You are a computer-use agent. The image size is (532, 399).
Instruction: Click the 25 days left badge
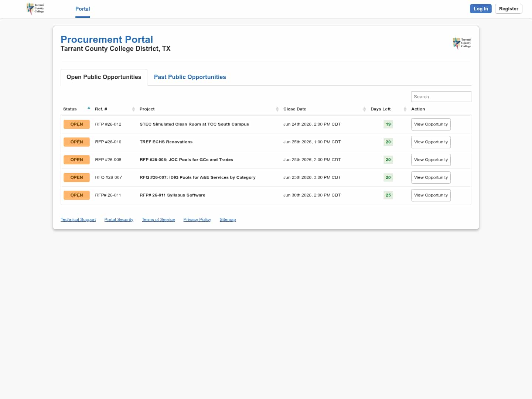388,195
